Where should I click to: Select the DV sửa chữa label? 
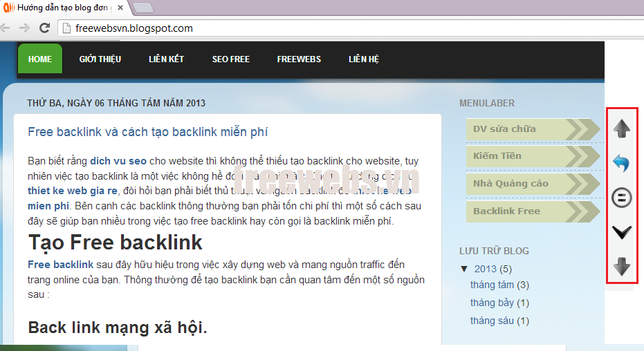[x=504, y=129]
